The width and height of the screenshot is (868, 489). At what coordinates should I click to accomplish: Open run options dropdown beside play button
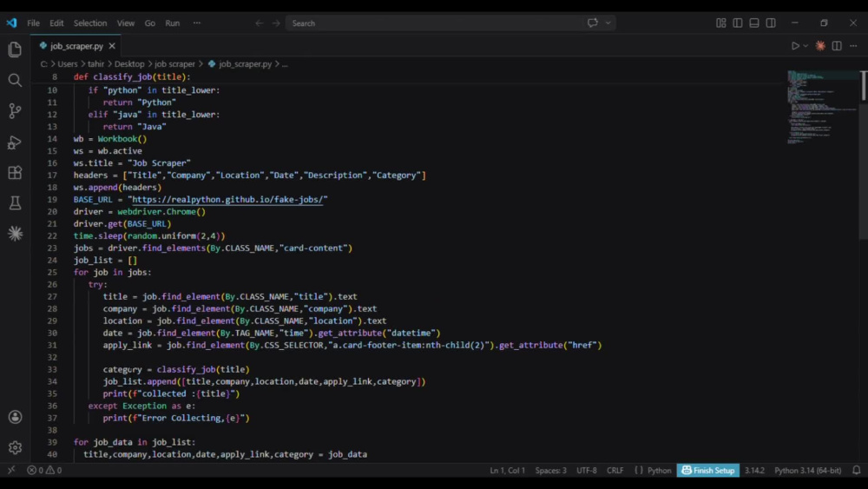click(x=806, y=46)
